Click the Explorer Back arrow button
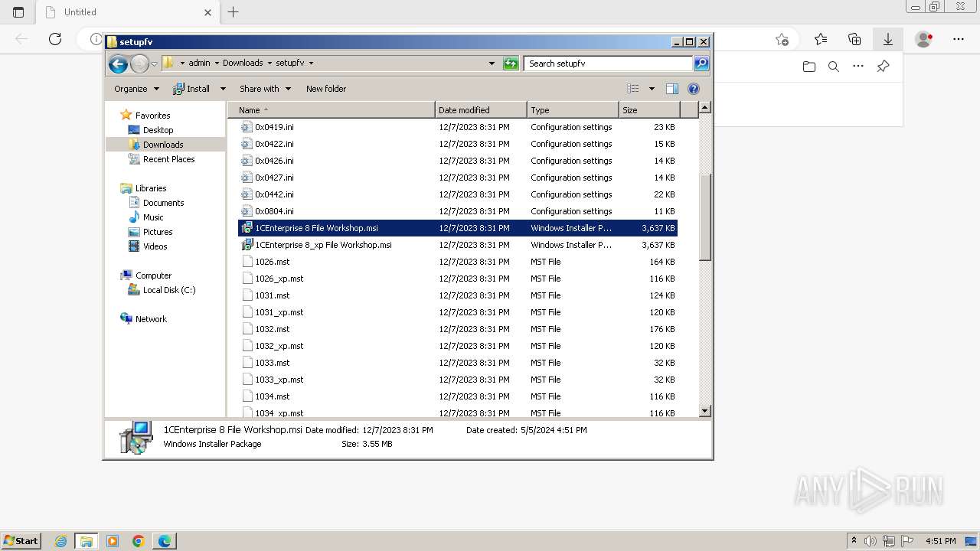 pyautogui.click(x=118, y=64)
